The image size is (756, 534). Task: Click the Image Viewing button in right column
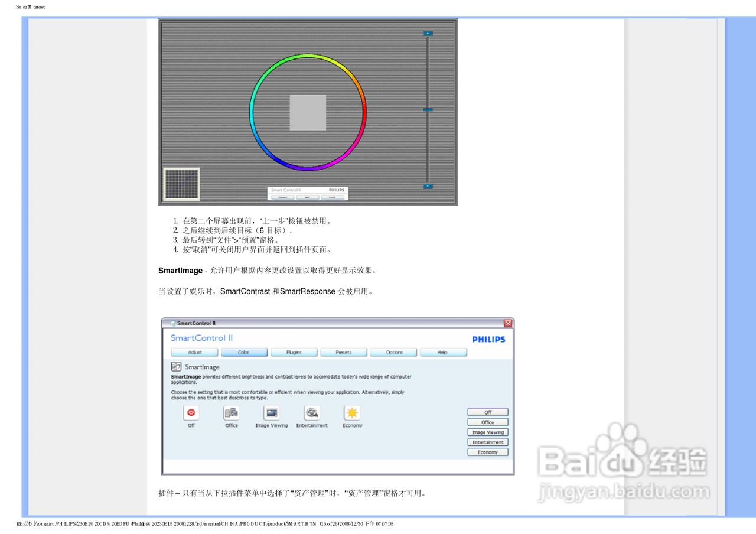(488, 432)
